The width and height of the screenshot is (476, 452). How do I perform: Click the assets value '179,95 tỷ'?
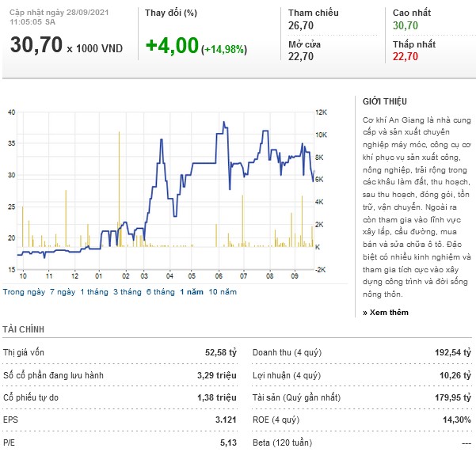(x=453, y=397)
